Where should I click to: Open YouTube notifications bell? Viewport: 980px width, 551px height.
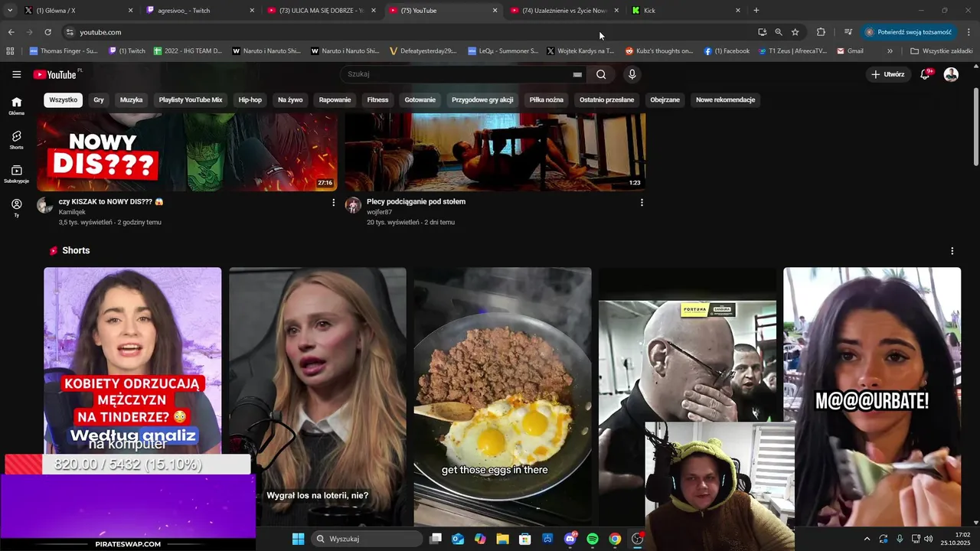click(925, 74)
